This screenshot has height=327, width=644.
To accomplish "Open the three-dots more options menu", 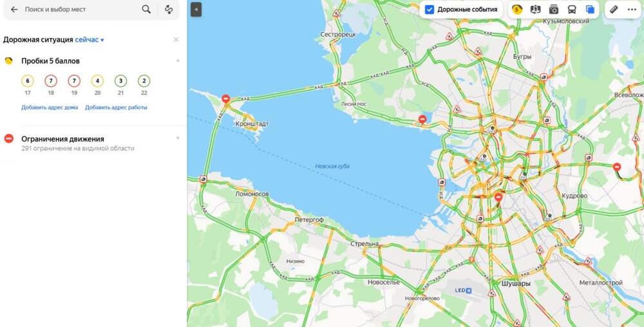I will [632, 10].
